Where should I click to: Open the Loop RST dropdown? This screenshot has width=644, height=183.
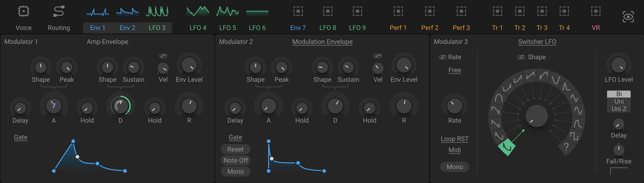pos(455,139)
